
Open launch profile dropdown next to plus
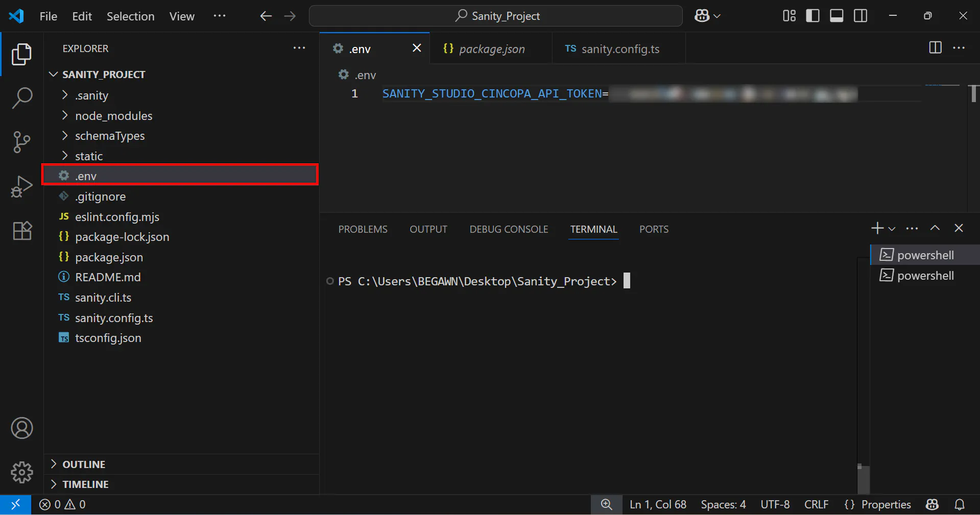[892, 229]
